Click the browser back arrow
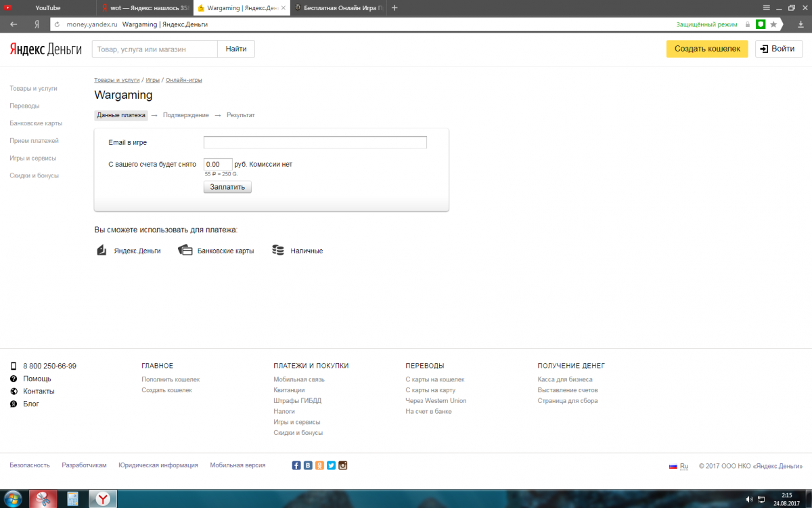 14,24
